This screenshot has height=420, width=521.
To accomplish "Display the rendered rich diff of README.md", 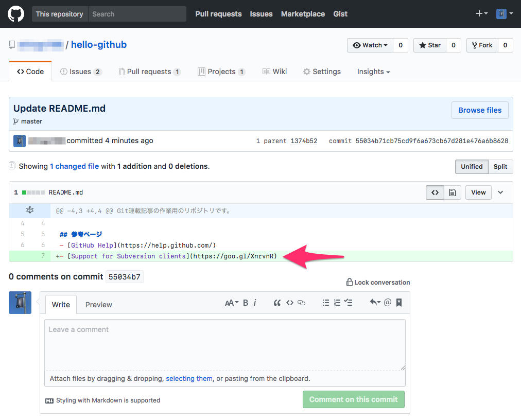I will tap(452, 192).
